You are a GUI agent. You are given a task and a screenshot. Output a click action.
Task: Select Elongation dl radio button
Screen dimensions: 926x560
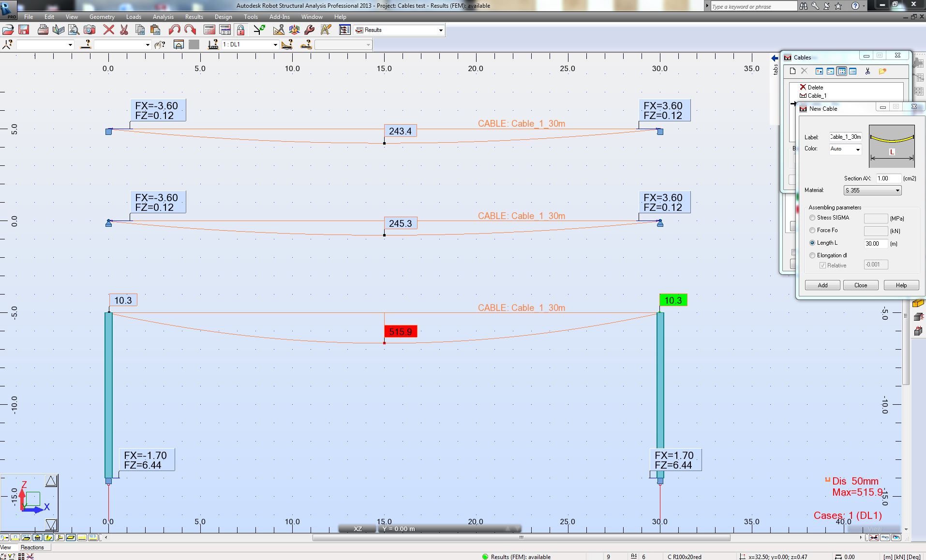[x=812, y=255]
